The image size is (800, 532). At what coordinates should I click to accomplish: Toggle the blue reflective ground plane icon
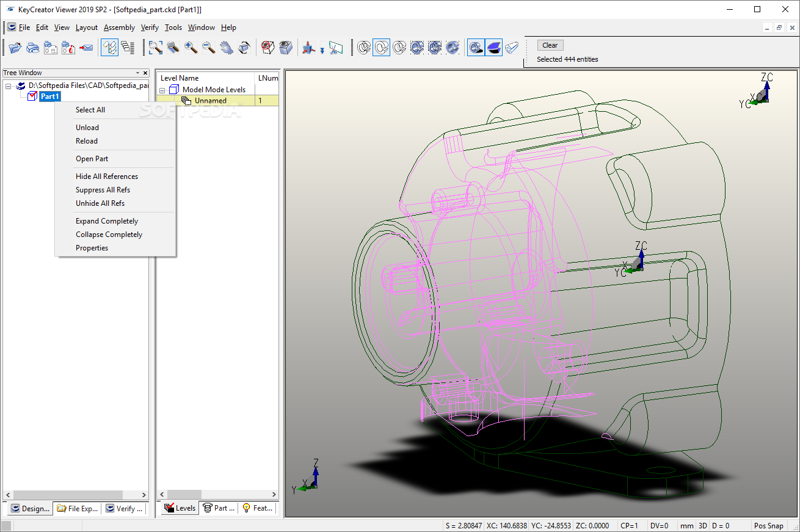click(494, 48)
